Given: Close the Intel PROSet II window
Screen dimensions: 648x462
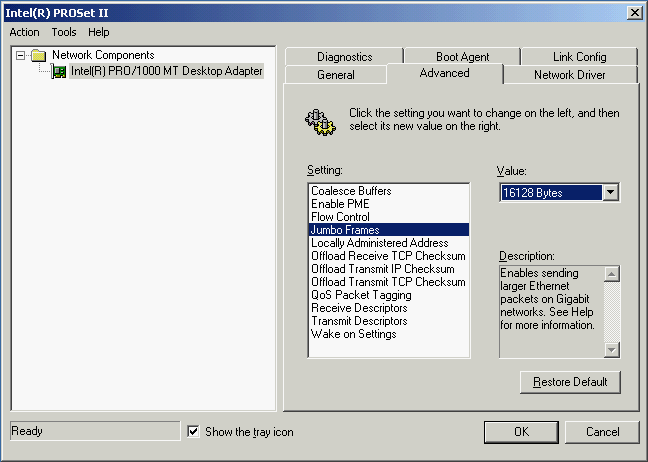Looking at the screenshot, I should point(634,13).
